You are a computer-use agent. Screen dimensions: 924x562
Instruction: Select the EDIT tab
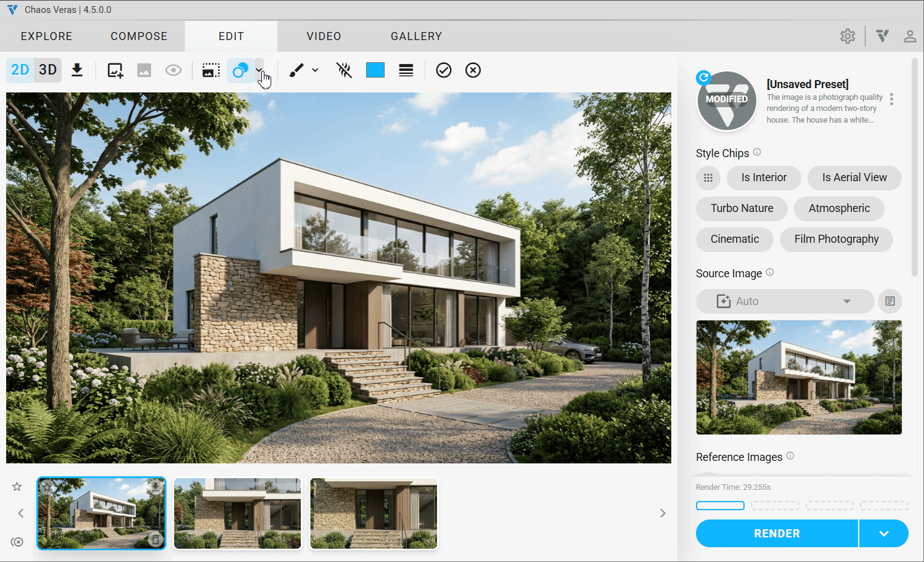(x=231, y=36)
